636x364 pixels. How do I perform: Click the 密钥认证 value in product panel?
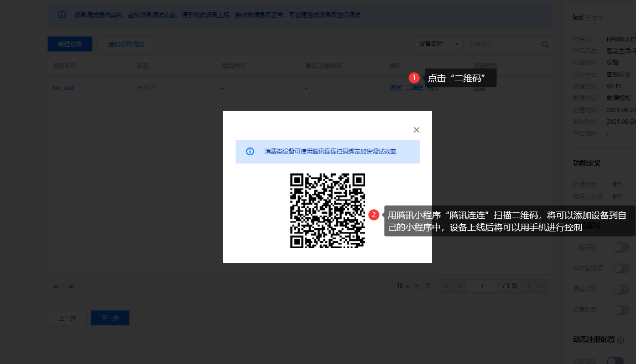tap(618, 75)
